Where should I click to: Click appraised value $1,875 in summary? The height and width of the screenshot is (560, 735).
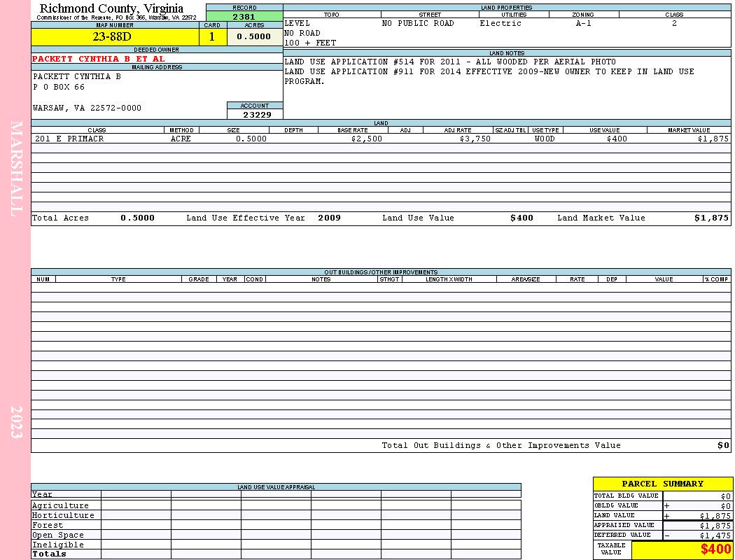715,526
